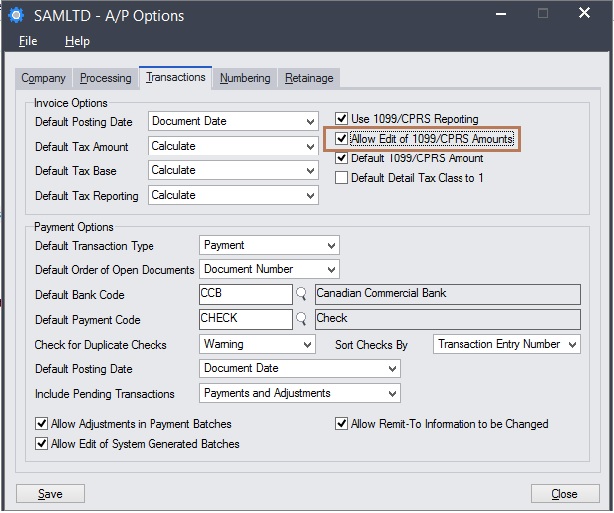
Task: Uncheck Allow Remit-To Information to be Changed
Action: pyautogui.click(x=341, y=424)
